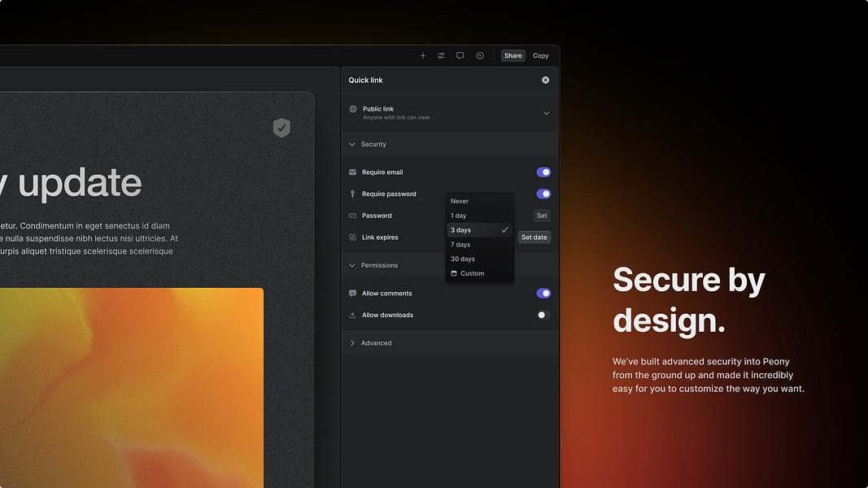Open the version history clock icon
Image resolution: width=868 pixels, height=488 pixels.
[480, 55]
